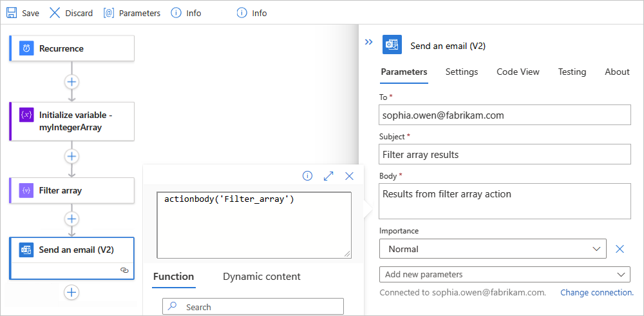Screen dimensions: 644x316
Task: Click the Change connection link
Action: 596,293
